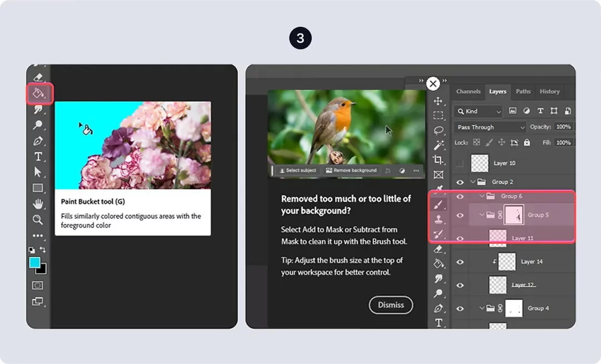Viewport: 601px width, 364px height.
Task: Click the Move tool icon
Action: (439, 101)
